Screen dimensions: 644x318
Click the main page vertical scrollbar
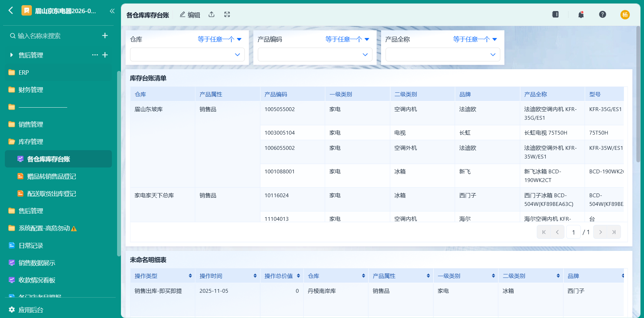pos(638,94)
